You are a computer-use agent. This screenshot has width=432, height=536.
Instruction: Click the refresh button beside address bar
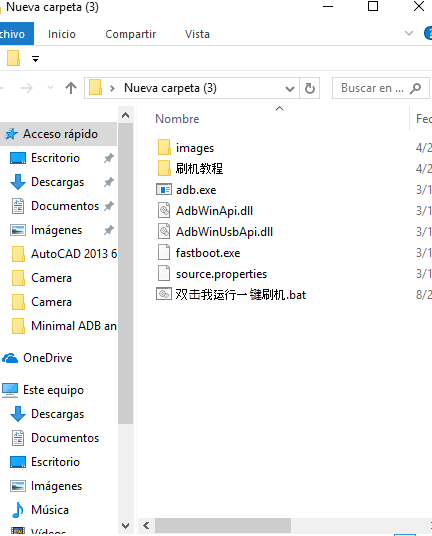click(310, 88)
